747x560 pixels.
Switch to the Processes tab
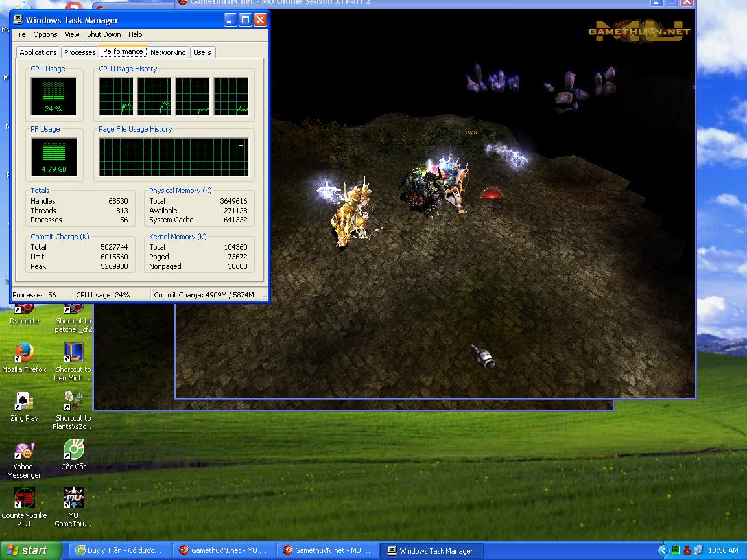80,52
